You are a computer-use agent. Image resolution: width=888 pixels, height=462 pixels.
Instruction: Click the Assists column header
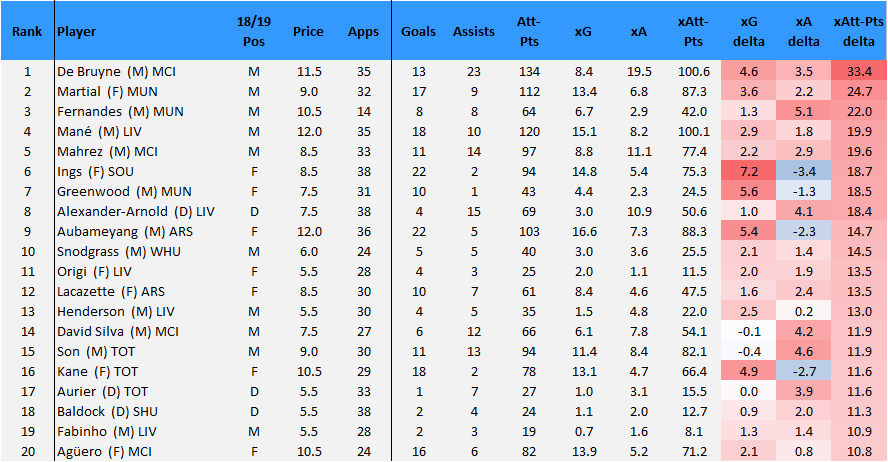473,32
